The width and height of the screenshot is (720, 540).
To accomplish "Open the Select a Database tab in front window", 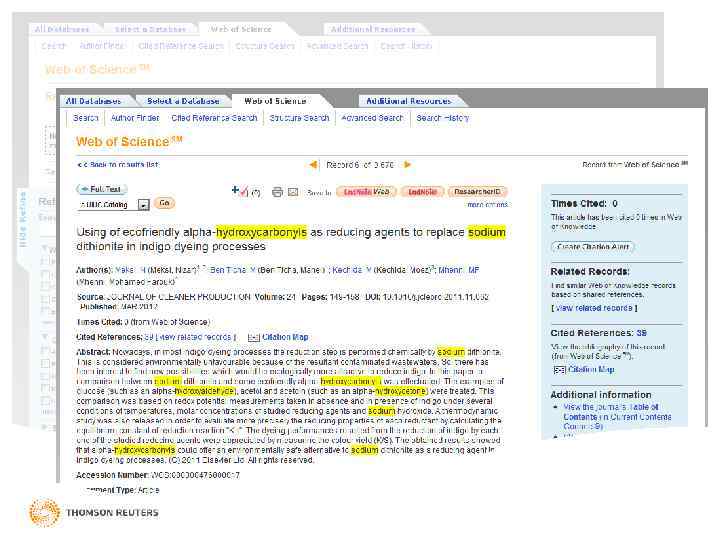I will click(x=183, y=101).
